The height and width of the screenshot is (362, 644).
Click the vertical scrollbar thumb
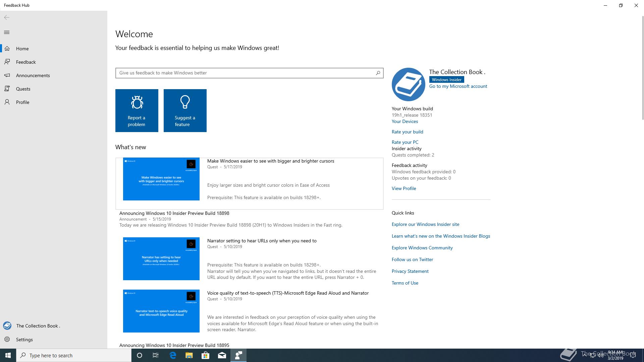(643, 68)
